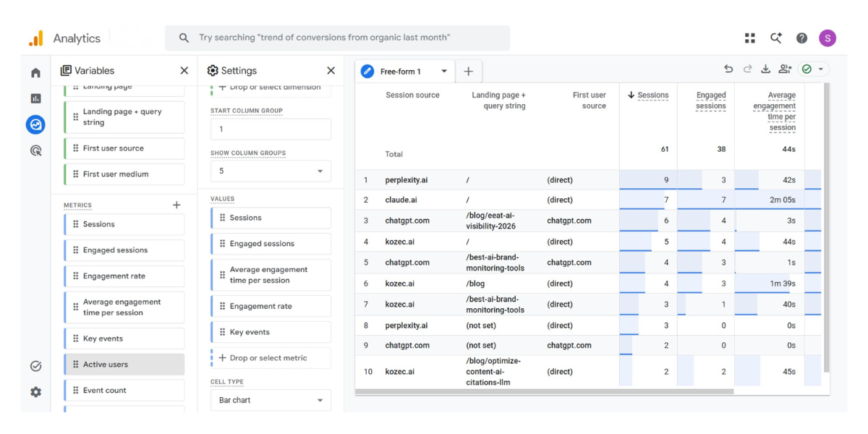The image size is (868, 434).
Task: Click the 2m 05s engagement time cell
Action: [782, 200]
